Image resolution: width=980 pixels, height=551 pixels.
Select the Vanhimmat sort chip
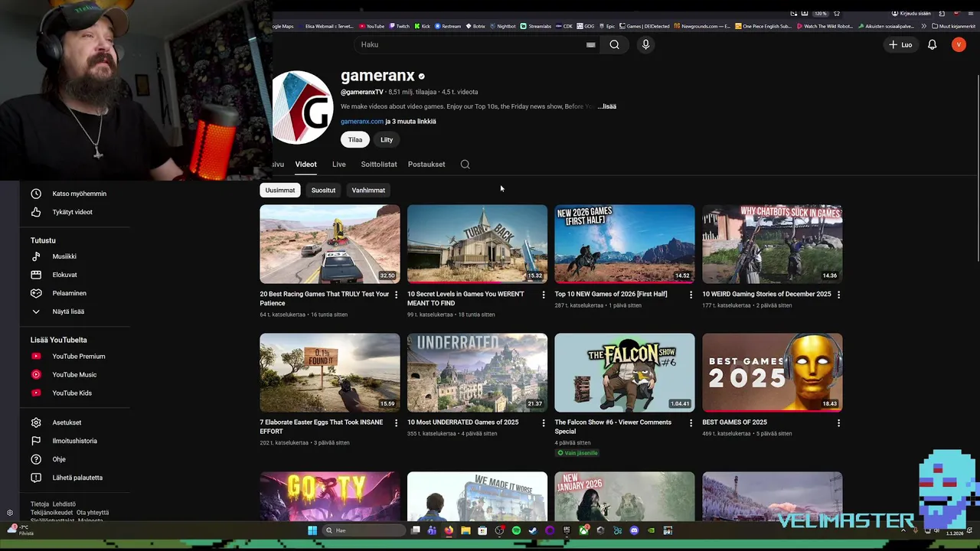(368, 190)
